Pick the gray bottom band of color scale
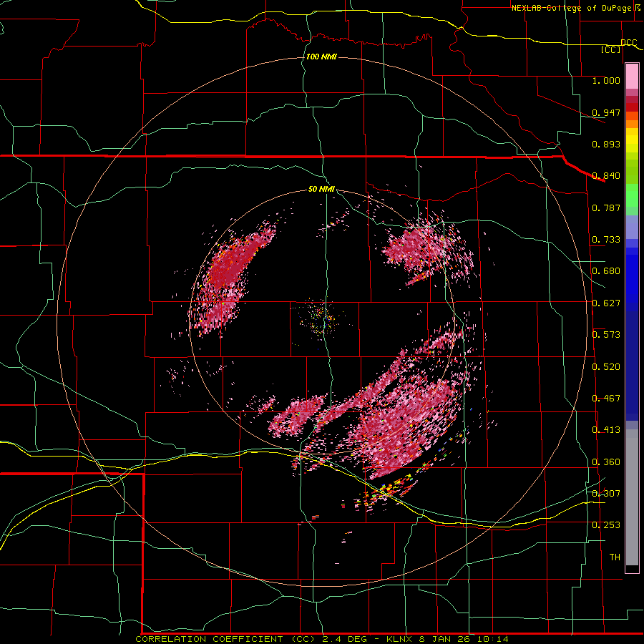 tap(632, 497)
